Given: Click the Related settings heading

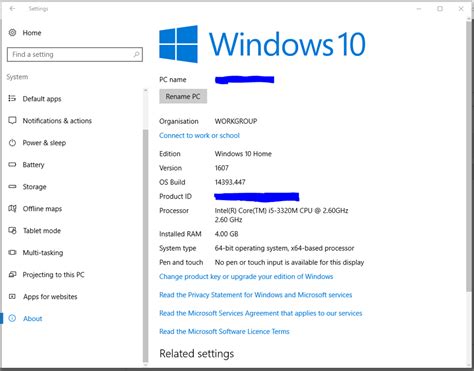Looking at the screenshot, I should [197, 354].
